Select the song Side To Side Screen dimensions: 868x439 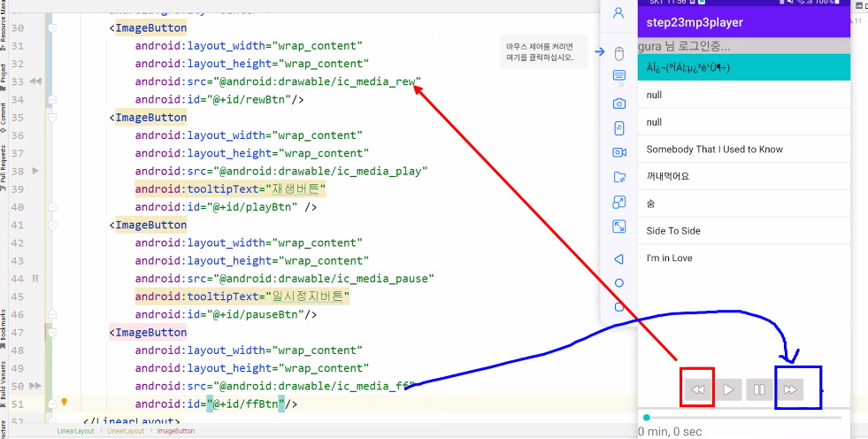click(x=743, y=230)
